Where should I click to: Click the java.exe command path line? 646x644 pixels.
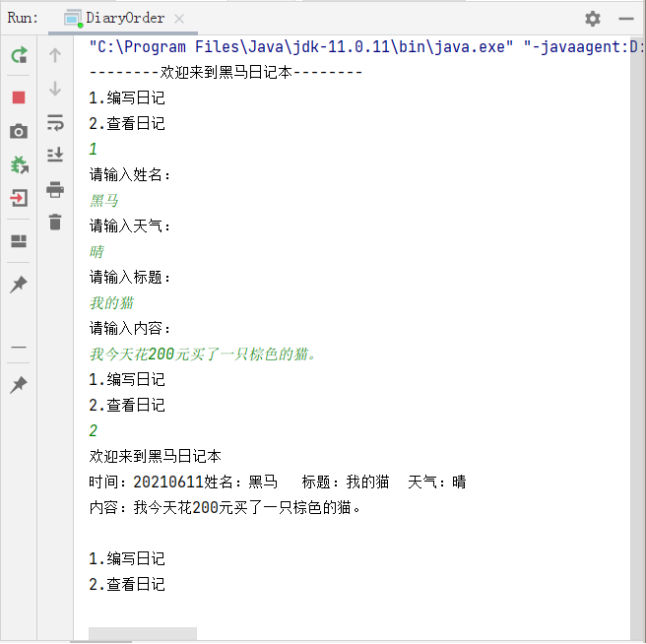[x=355, y=46]
